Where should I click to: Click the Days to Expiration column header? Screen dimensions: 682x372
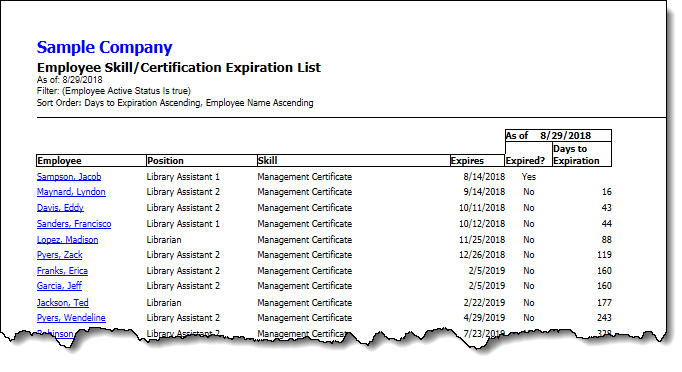click(582, 154)
